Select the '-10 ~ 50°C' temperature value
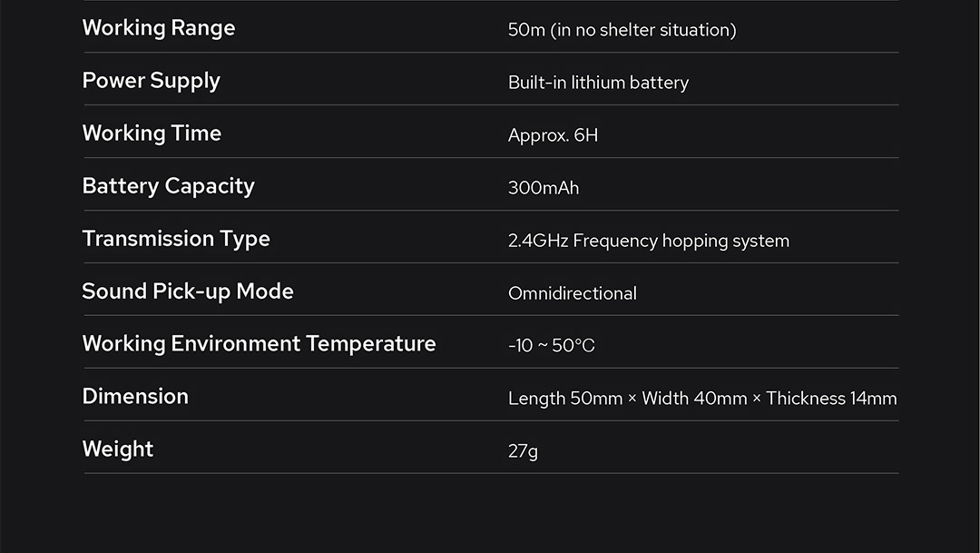980x553 pixels. pyautogui.click(x=552, y=346)
